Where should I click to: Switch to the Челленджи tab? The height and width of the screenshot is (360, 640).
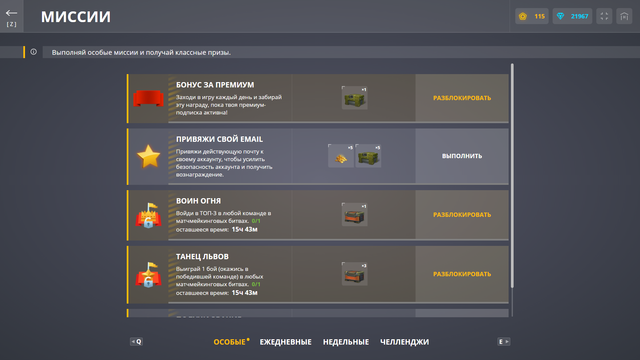coord(404,342)
